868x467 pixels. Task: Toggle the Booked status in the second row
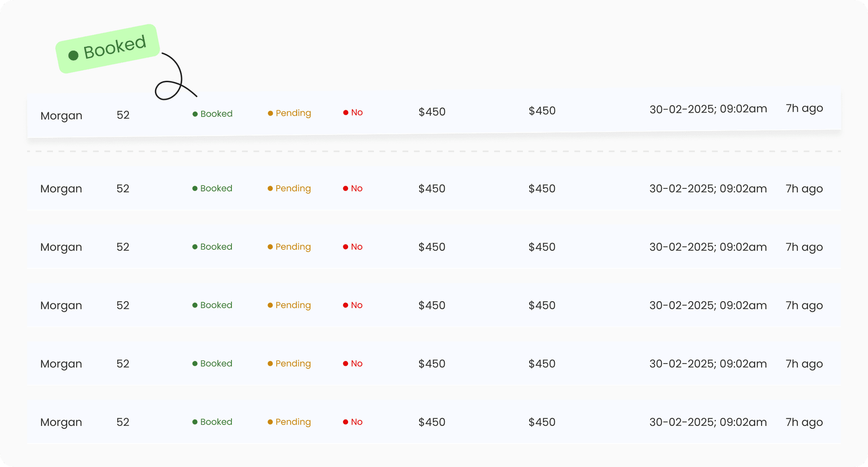click(212, 188)
